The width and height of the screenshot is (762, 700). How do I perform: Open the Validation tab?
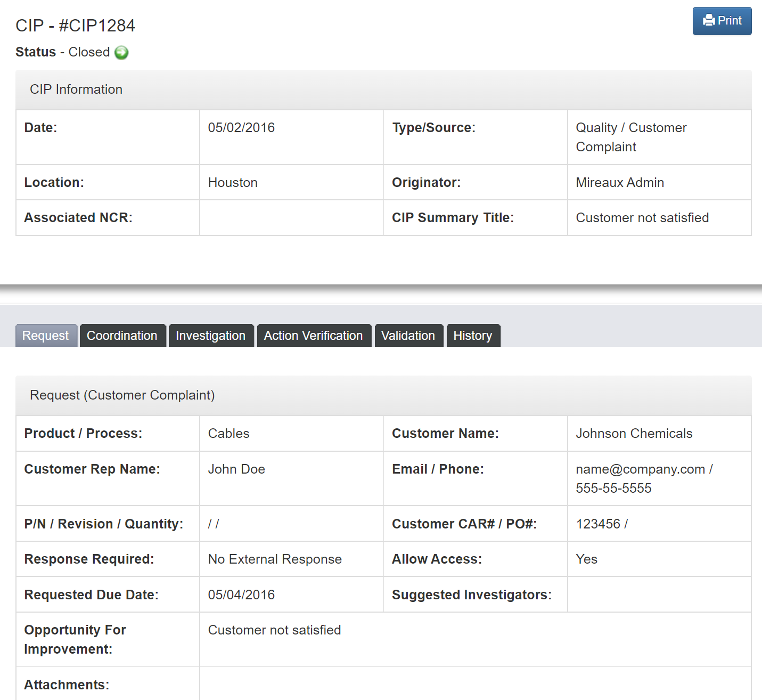point(408,335)
